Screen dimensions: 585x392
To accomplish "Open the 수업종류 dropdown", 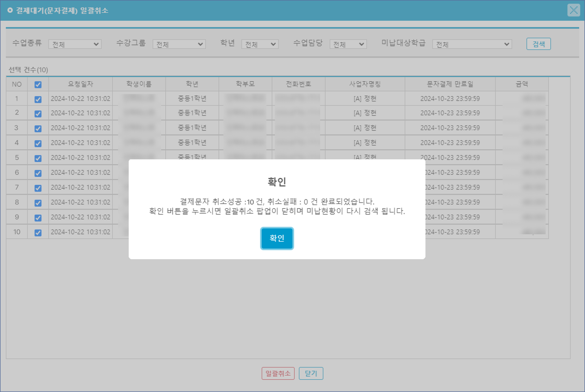I will click(75, 44).
